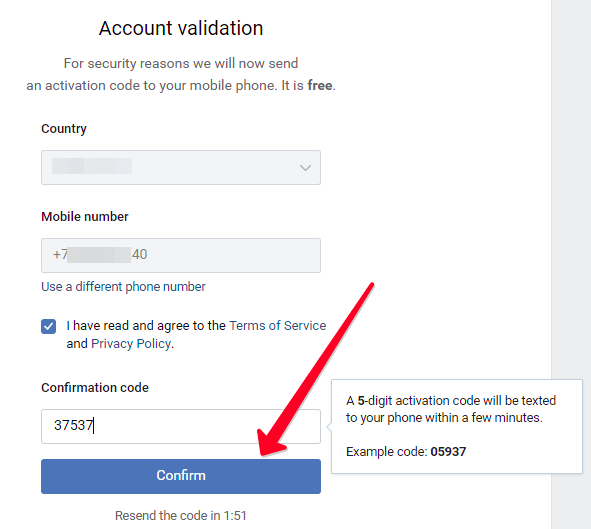Click the Confirm button

click(181, 476)
